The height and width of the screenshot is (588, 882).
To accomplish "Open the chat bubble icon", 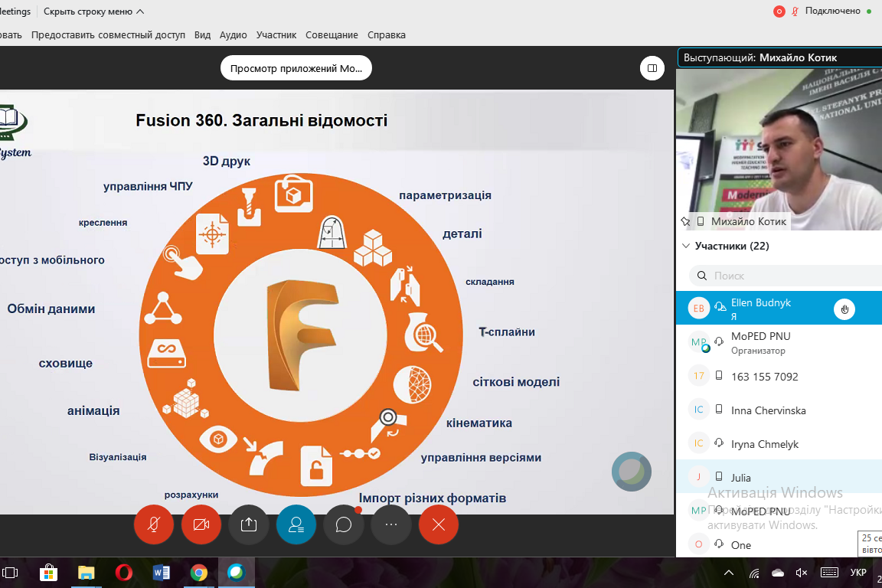I will [343, 524].
